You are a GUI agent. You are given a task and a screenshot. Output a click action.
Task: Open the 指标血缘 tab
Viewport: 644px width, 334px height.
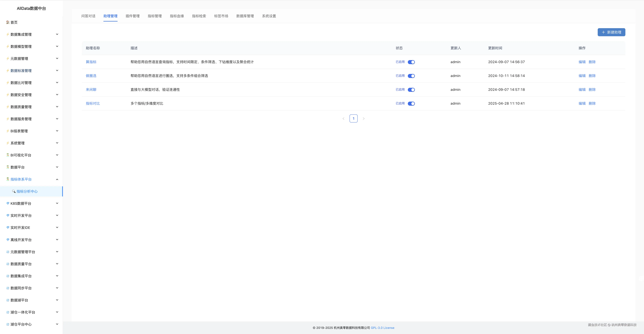tap(177, 16)
